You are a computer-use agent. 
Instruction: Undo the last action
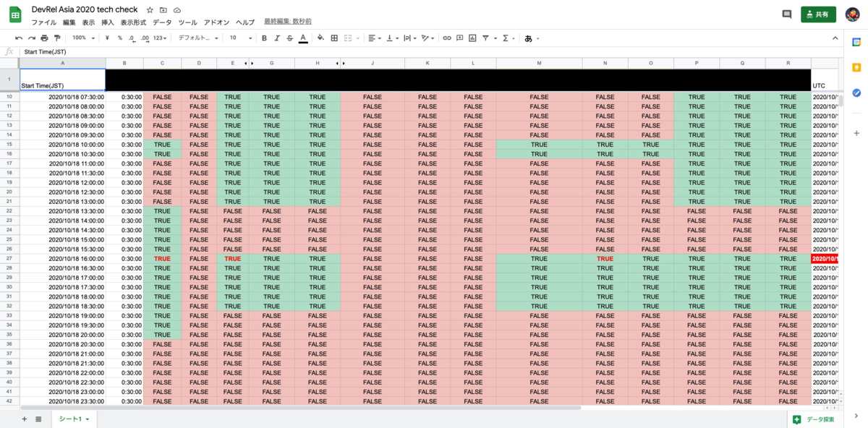(20, 38)
